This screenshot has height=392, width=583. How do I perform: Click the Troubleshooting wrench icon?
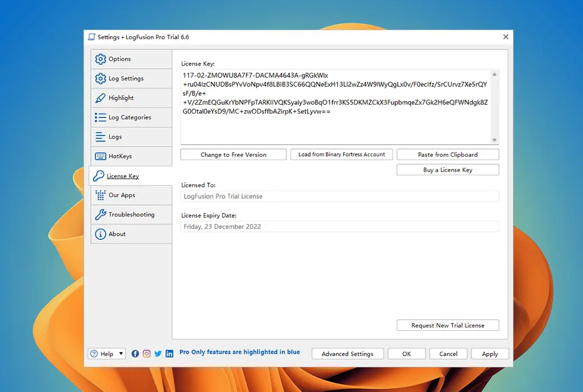100,214
